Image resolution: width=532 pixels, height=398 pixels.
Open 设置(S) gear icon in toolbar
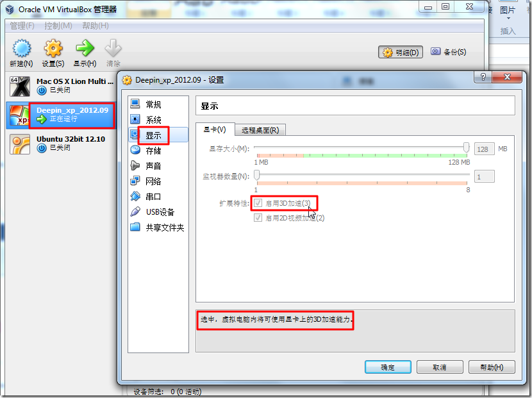[53, 48]
